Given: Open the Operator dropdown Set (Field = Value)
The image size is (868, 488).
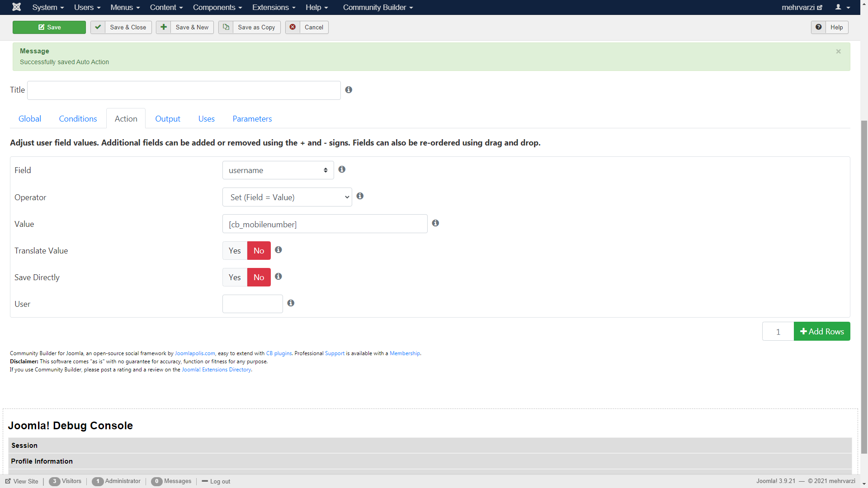Looking at the screenshot, I should 287,197.
